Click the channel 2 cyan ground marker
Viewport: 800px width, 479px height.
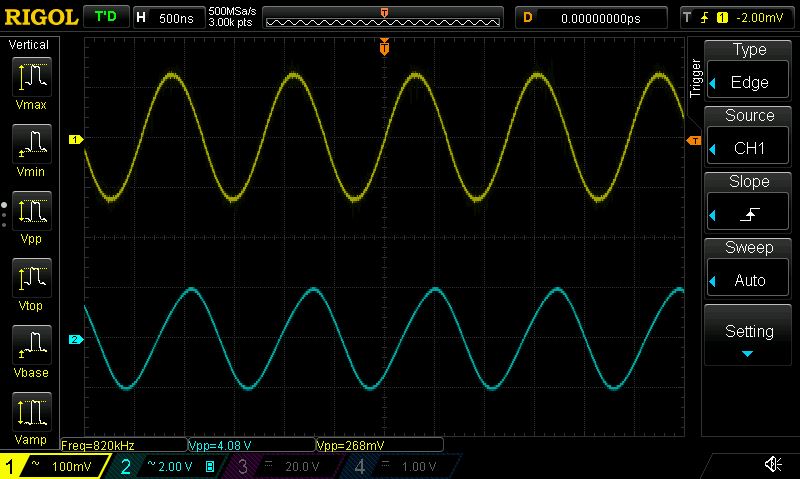76,339
